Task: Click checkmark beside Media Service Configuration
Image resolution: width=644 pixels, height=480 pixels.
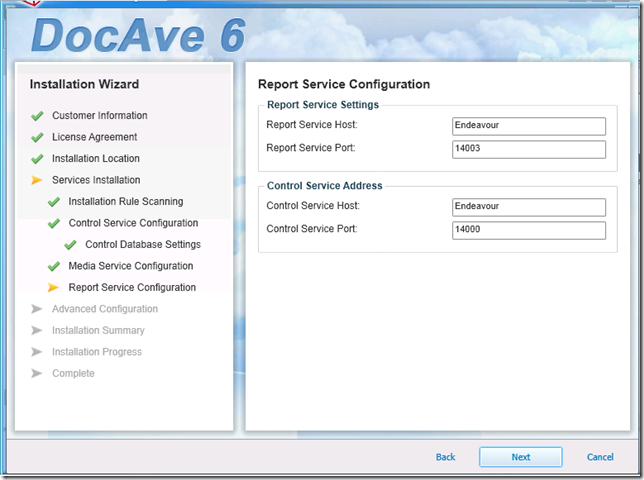Action: [x=53, y=266]
